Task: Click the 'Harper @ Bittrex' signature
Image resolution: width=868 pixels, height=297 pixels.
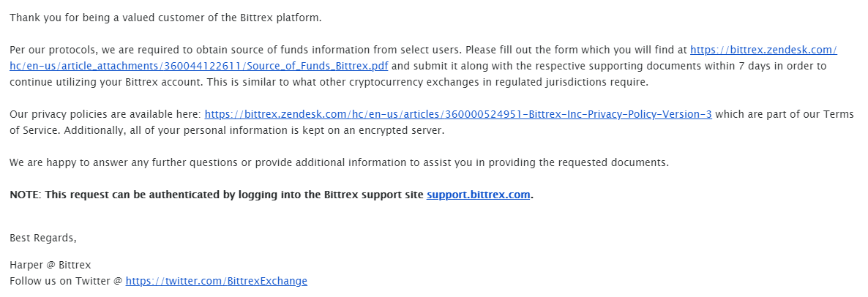Action: pos(50,265)
